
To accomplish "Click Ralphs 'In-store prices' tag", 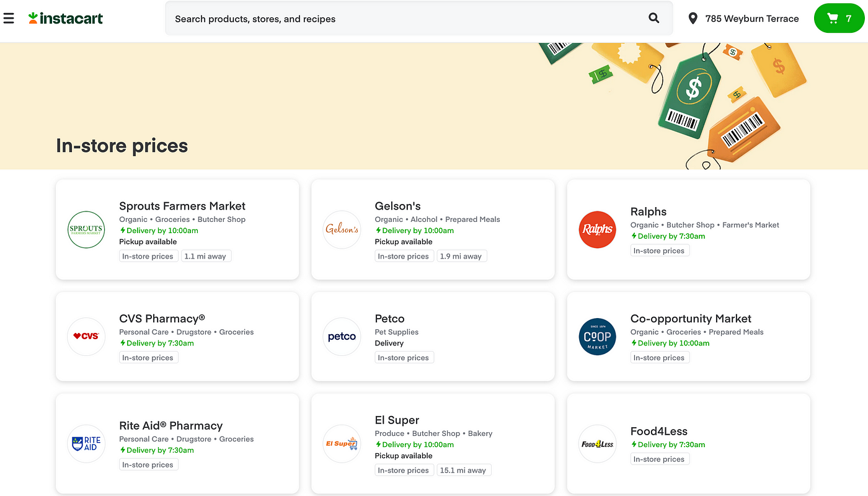I will [x=659, y=250].
